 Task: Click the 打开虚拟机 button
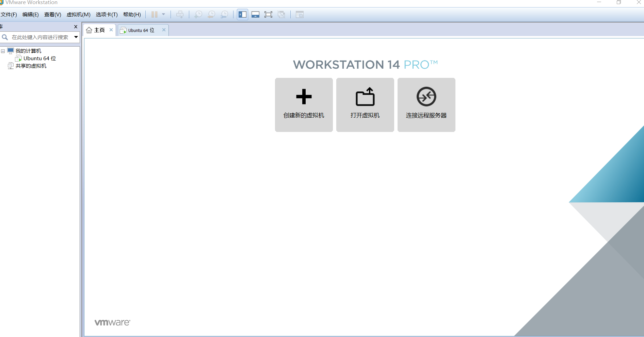coord(365,105)
